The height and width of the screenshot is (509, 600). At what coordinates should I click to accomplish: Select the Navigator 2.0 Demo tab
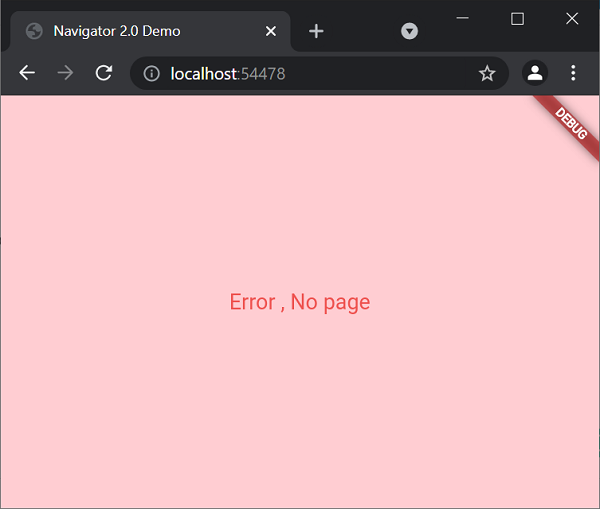150,31
